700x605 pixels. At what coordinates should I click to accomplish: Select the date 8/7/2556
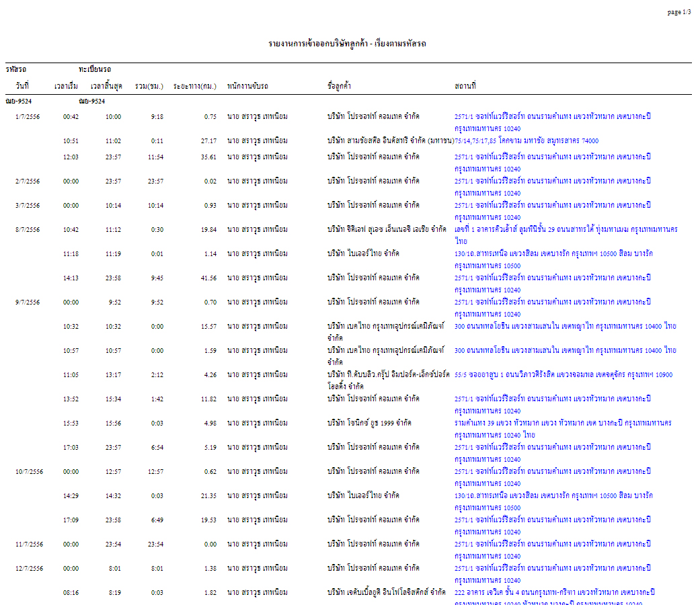click(x=27, y=230)
